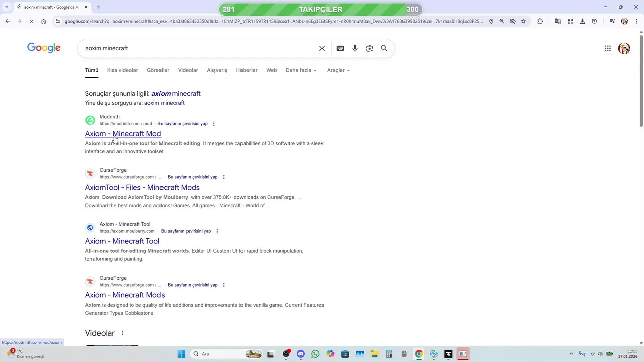Open 'AxiomTool - Files - Minecraft Mods' link

142,188
